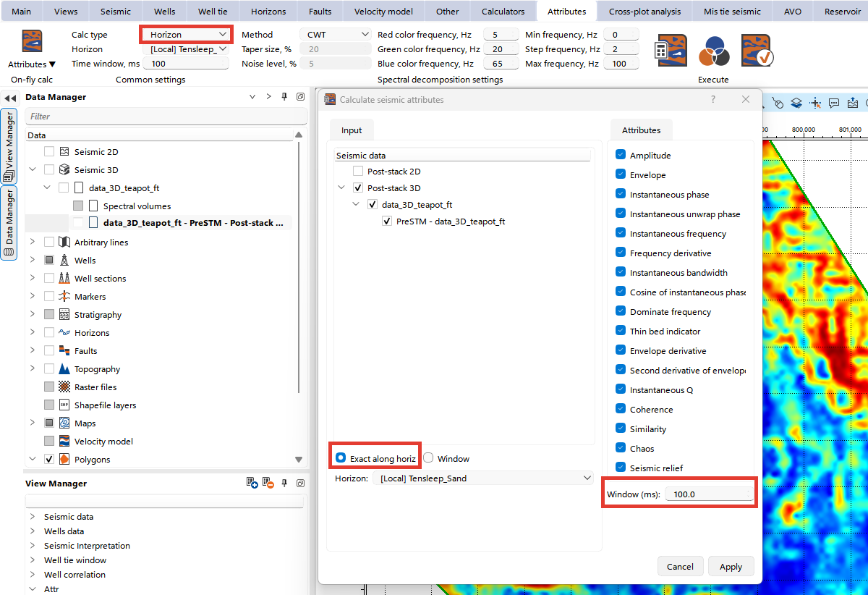
Task: Click the RGB blending three-circles icon
Action: (713, 50)
